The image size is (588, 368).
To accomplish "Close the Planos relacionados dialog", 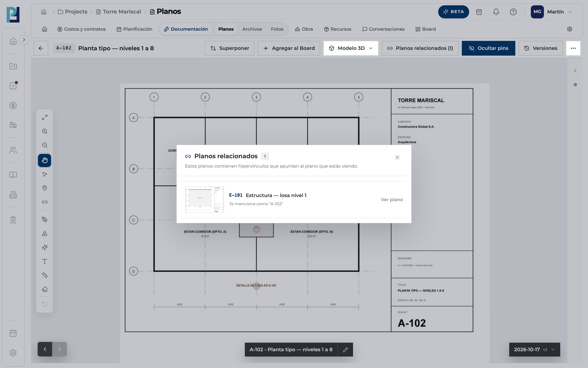I will [397, 157].
